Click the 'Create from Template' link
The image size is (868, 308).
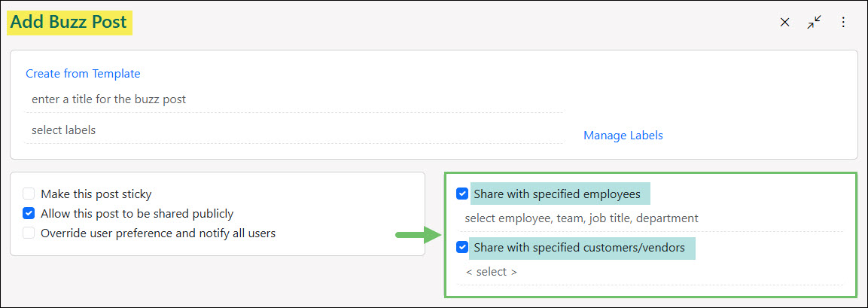click(83, 74)
